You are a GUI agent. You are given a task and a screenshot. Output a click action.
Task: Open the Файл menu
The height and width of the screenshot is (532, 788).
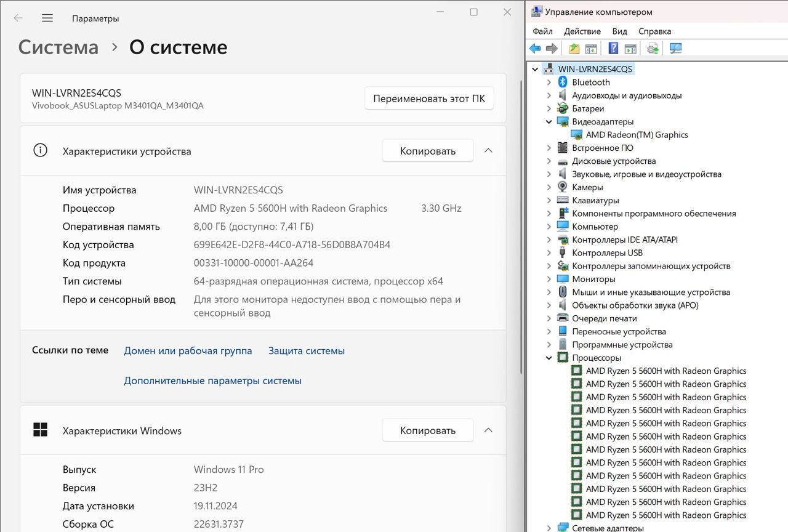pyautogui.click(x=542, y=31)
